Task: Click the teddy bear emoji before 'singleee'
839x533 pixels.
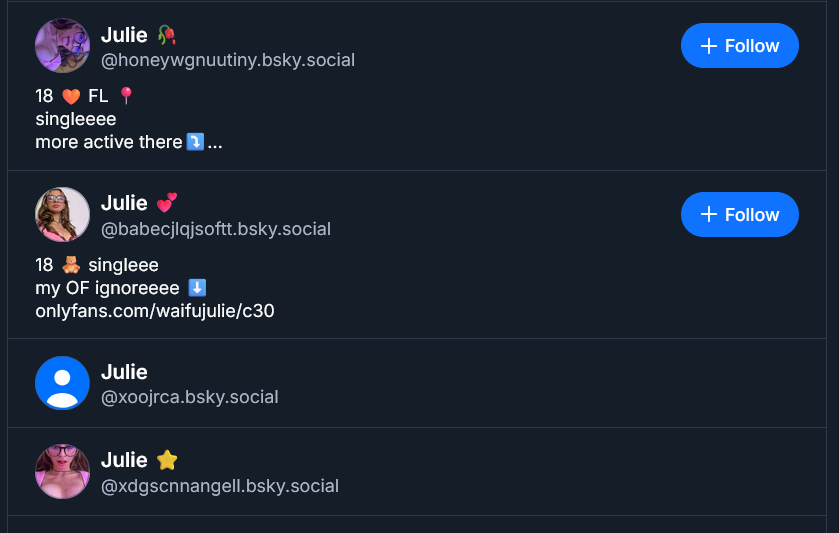Action: pos(71,265)
